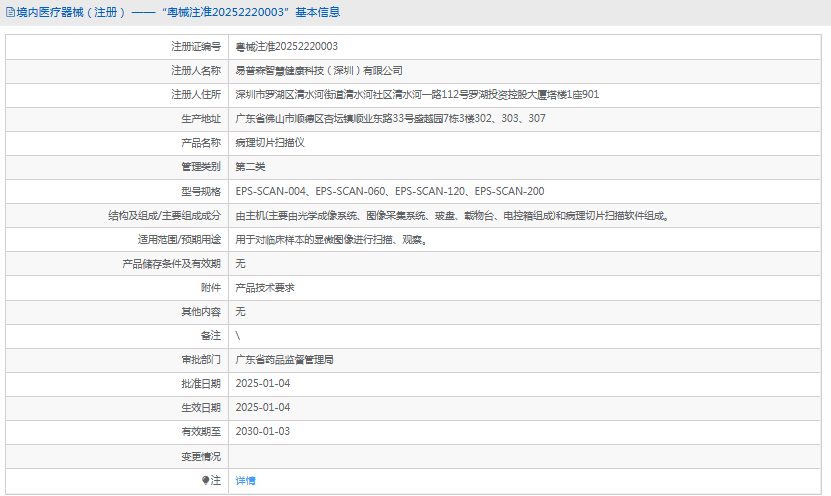Click the 注册证编号 label cell
This screenshot has height=496, width=831.
(x=117, y=47)
